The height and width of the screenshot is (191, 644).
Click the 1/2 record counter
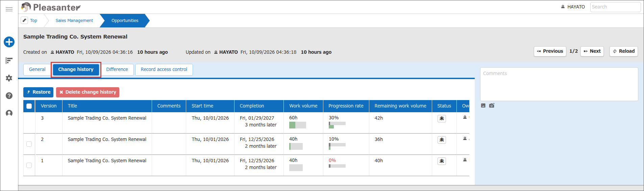573,51
